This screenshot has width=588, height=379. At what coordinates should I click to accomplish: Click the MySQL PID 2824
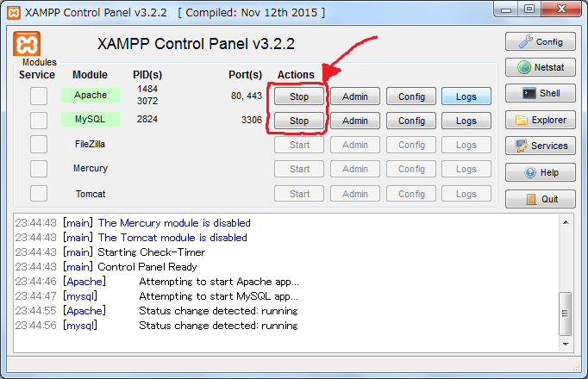[147, 119]
